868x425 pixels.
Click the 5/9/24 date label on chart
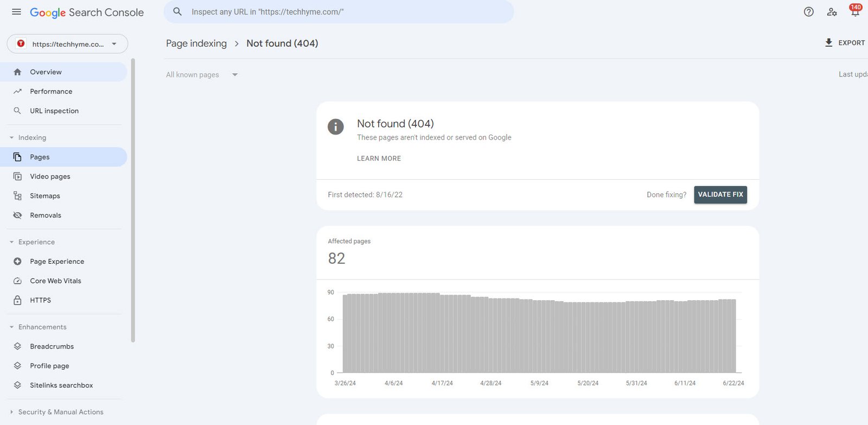coord(539,383)
